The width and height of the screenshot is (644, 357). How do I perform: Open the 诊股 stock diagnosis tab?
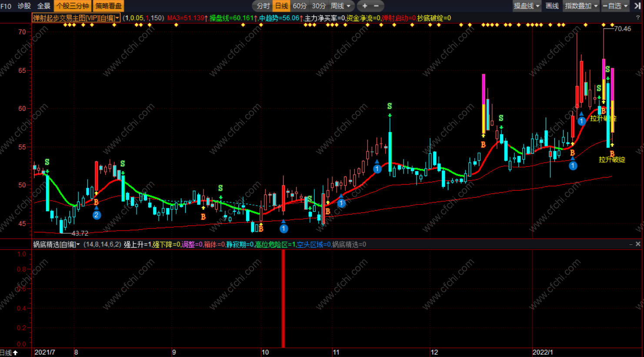click(x=24, y=6)
